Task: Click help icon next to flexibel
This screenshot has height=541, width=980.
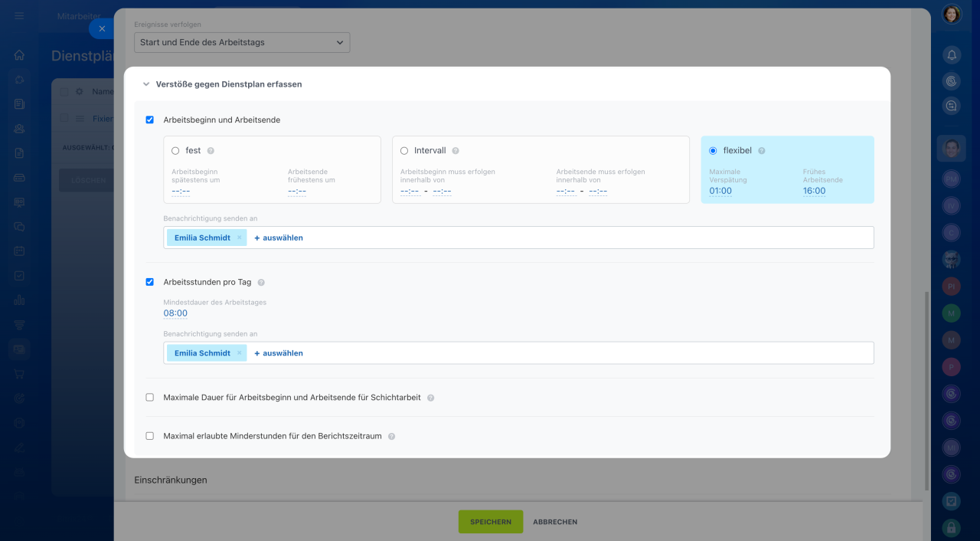Action: (762, 151)
